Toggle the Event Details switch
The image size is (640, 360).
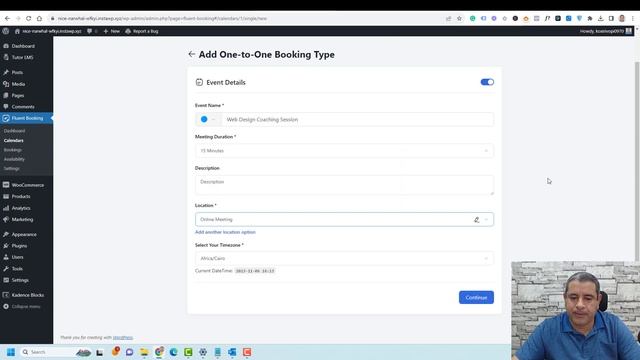click(x=487, y=82)
